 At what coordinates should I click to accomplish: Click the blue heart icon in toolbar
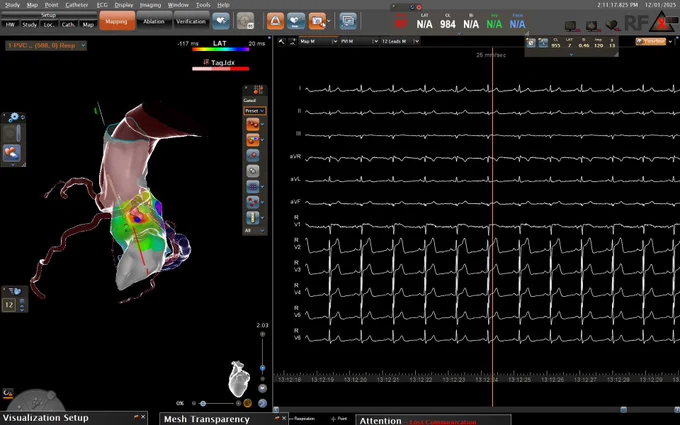295,21
